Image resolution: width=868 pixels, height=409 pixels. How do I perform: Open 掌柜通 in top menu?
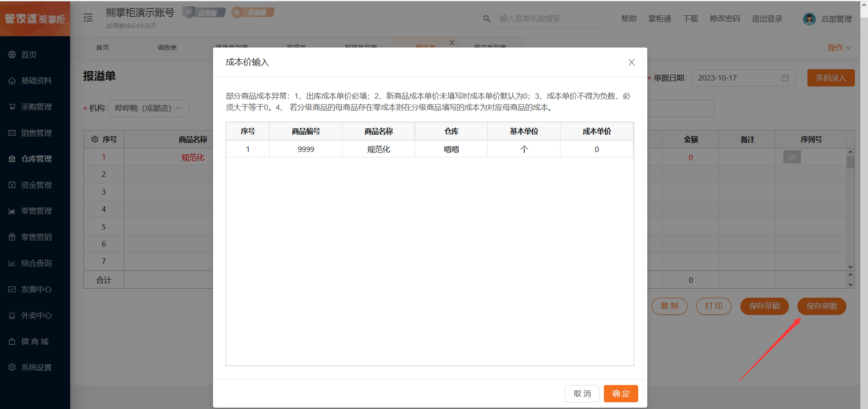click(659, 19)
